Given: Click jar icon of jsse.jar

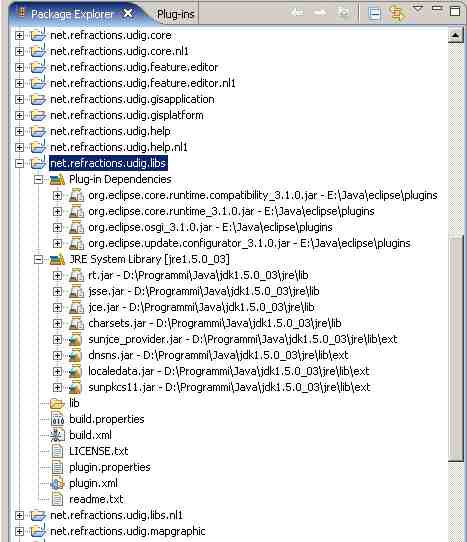Looking at the screenshot, I should point(76,291).
